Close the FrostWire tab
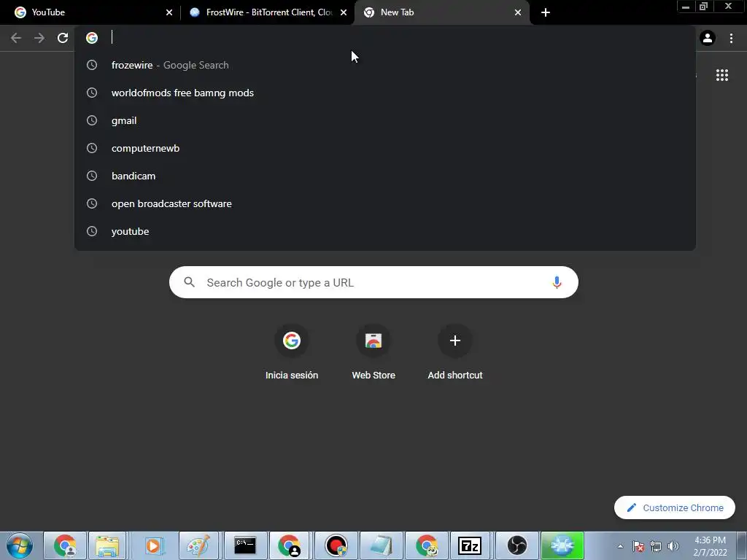The image size is (747, 560). click(344, 12)
